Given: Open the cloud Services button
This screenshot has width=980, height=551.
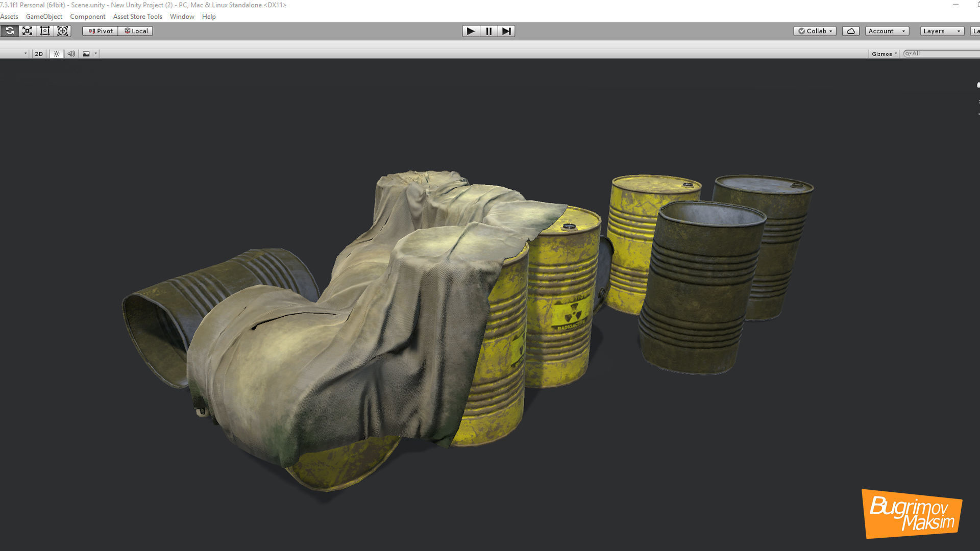Looking at the screenshot, I should 851,31.
